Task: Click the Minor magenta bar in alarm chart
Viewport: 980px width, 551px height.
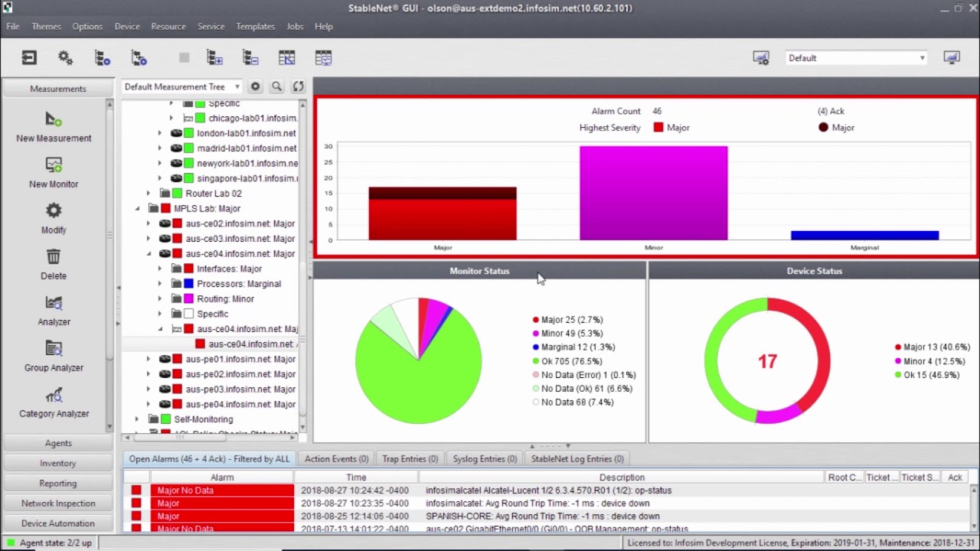Action: pos(654,193)
